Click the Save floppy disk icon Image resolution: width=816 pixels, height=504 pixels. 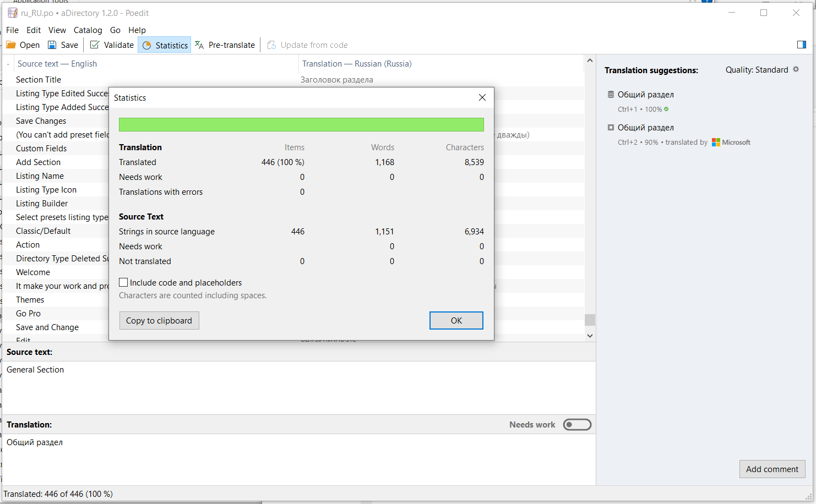coord(52,45)
